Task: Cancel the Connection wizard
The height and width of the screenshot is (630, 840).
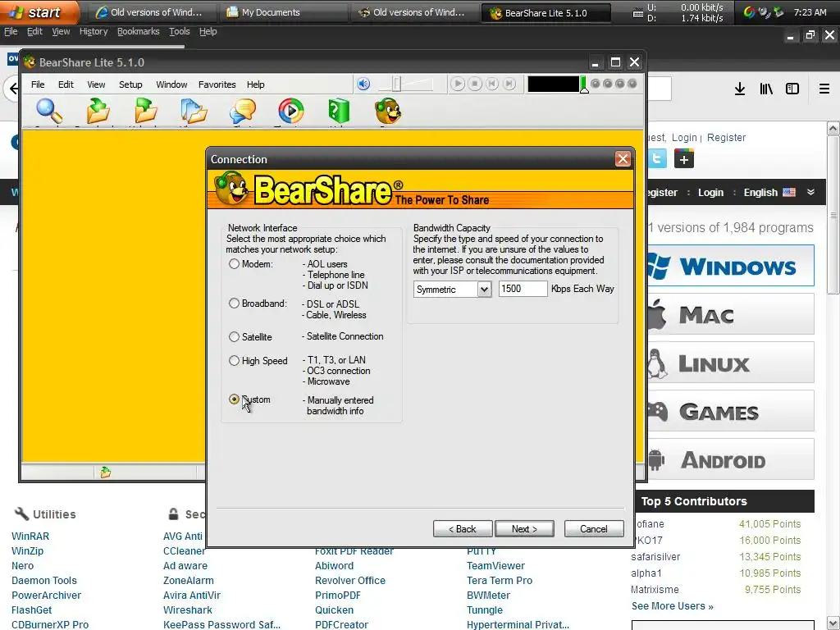Action: click(594, 529)
